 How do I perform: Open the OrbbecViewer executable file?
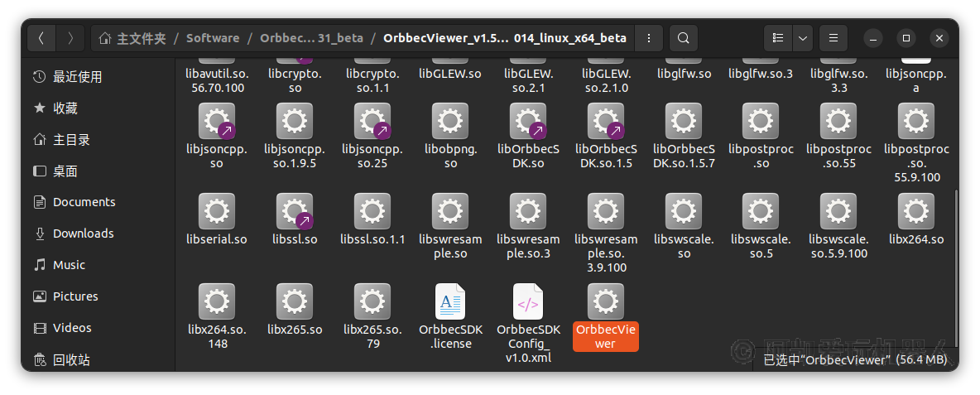click(x=605, y=302)
